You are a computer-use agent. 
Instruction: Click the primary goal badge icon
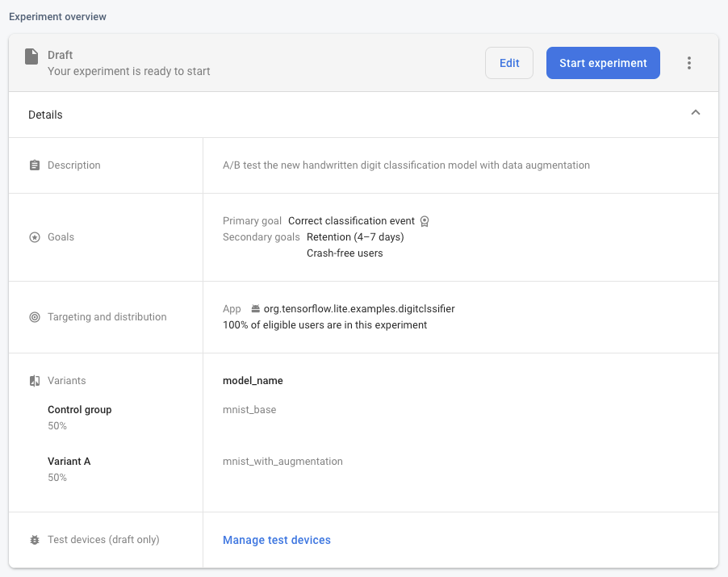(x=425, y=221)
